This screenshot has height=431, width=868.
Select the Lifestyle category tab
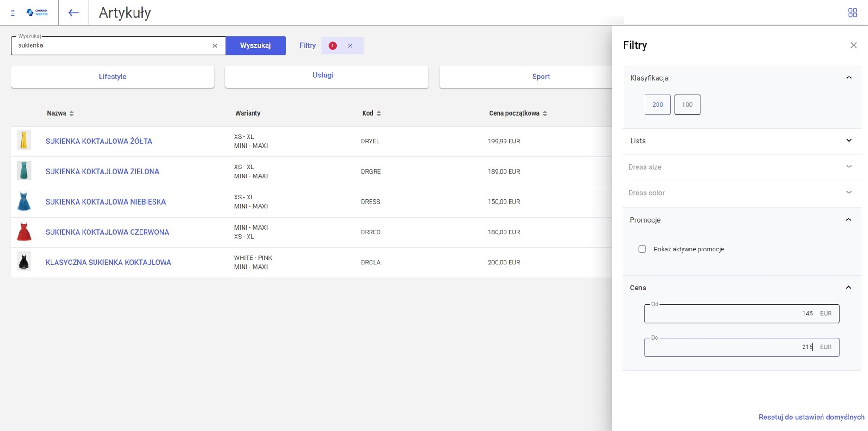pyautogui.click(x=112, y=77)
